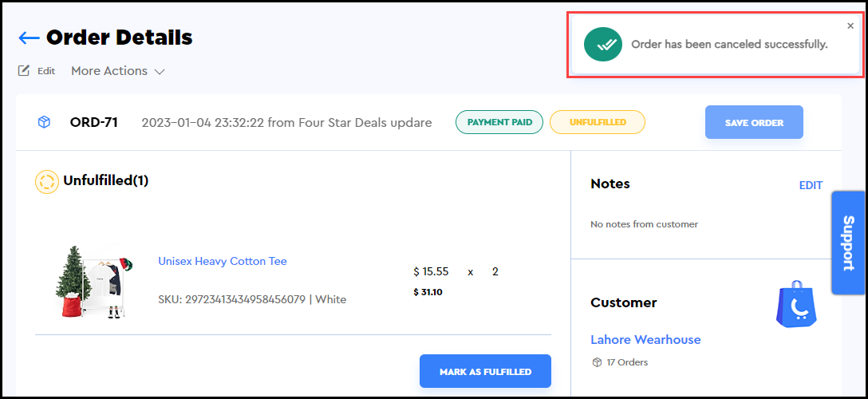Click the order box icon beside ORD-71
This screenshot has width=868, height=399.
(x=44, y=122)
